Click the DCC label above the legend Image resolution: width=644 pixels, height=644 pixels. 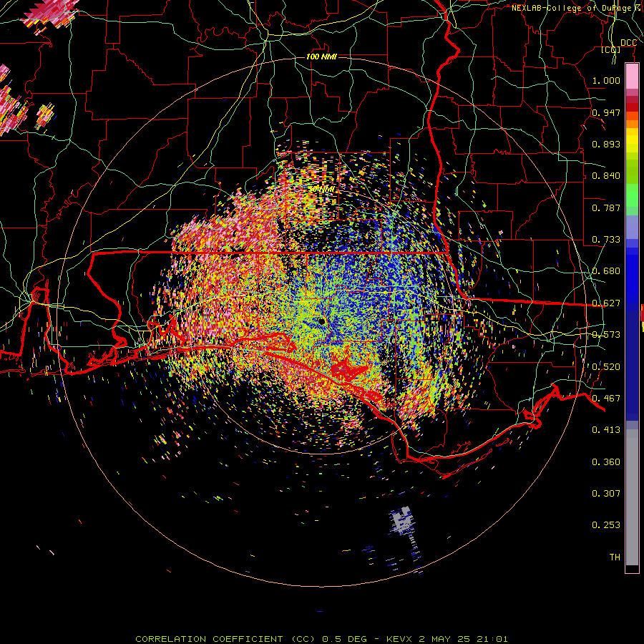628,43
